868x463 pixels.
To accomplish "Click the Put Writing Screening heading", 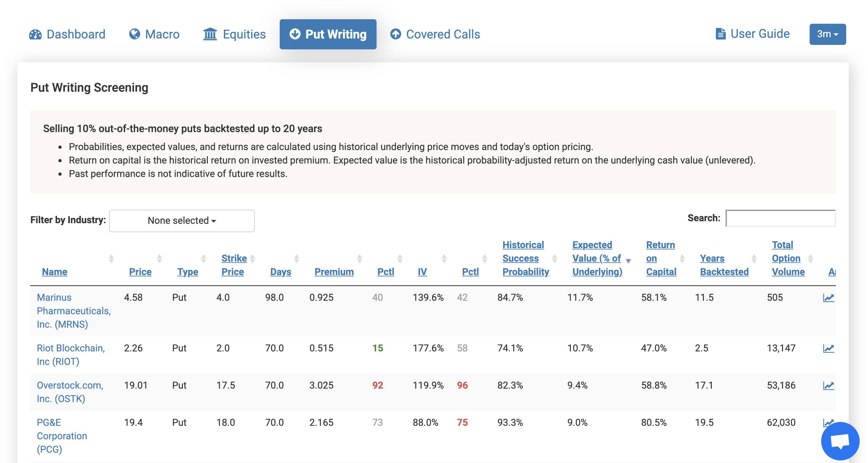I will [x=89, y=88].
